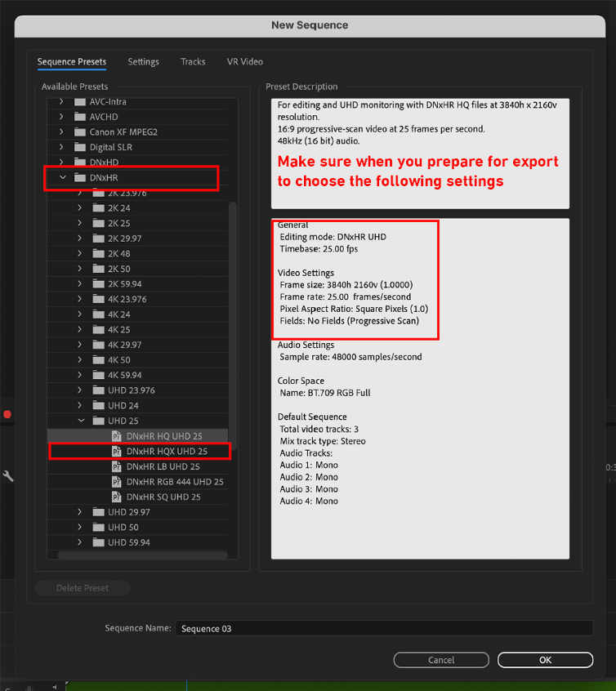
Task: Click the Sequence Name text field
Action: [384, 629]
